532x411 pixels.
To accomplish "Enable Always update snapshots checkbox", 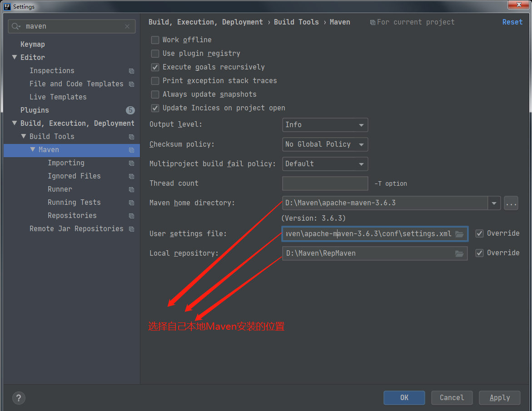I will click(x=155, y=94).
